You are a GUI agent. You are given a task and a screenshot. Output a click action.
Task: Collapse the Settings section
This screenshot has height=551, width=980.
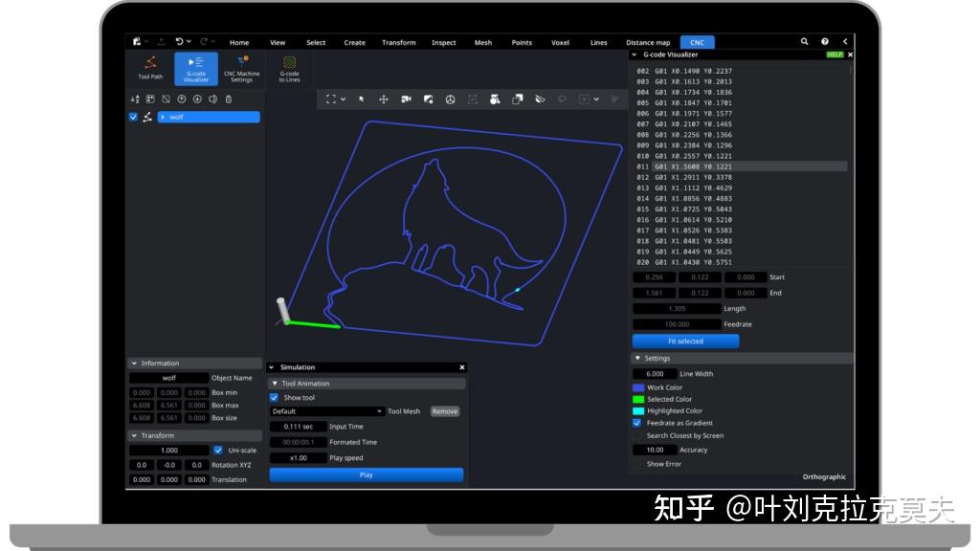637,358
